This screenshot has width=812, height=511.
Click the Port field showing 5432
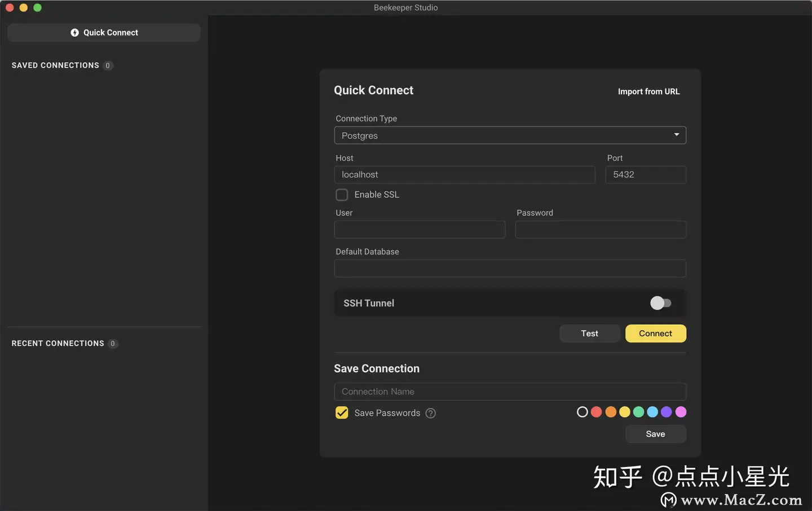click(646, 175)
